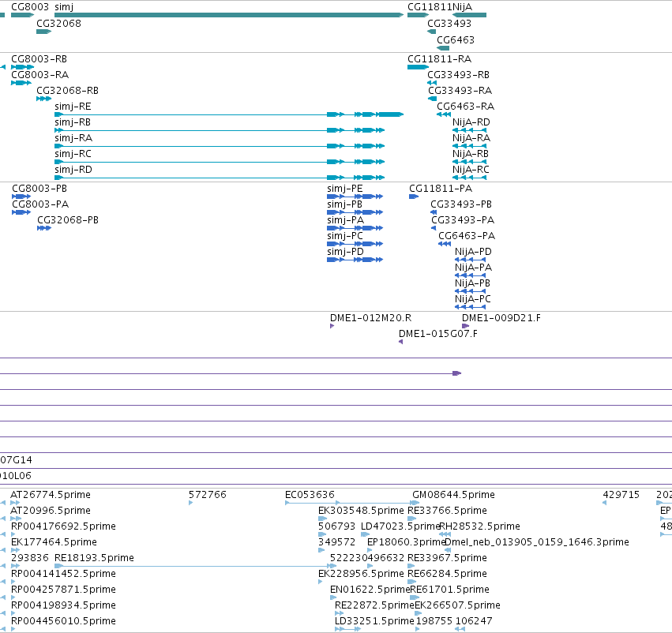Screen dimensions: 672x633
Task: Select the simj-RC transcript label
Action: click(73, 154)
